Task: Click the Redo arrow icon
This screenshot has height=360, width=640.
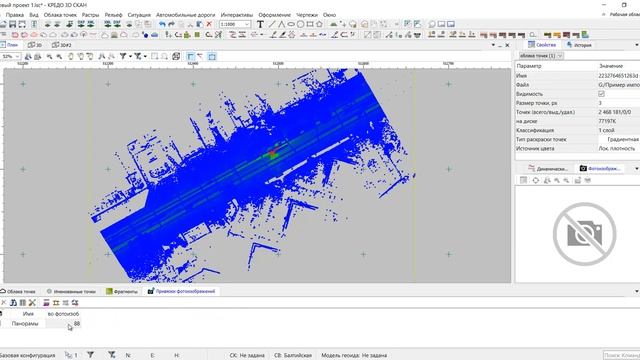Action: point(171,24)
